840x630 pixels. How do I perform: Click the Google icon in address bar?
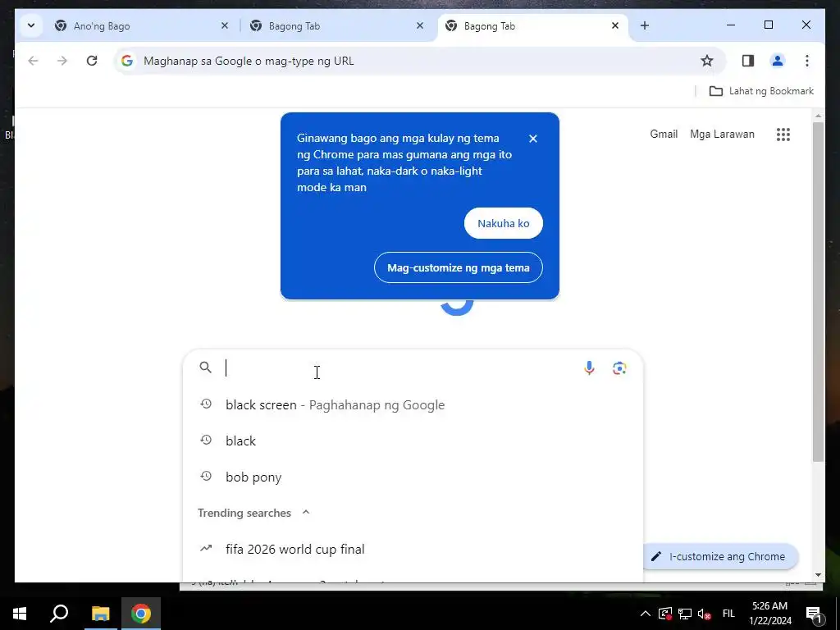[127, 61]
